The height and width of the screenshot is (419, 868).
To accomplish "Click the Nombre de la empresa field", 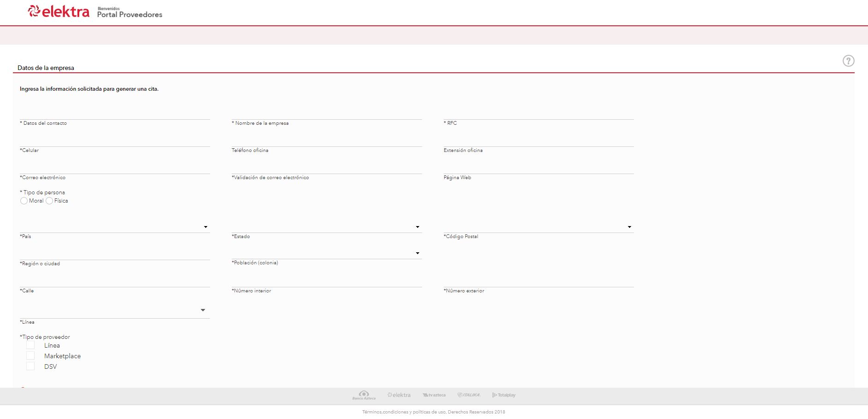I will (x=326, y=114).
